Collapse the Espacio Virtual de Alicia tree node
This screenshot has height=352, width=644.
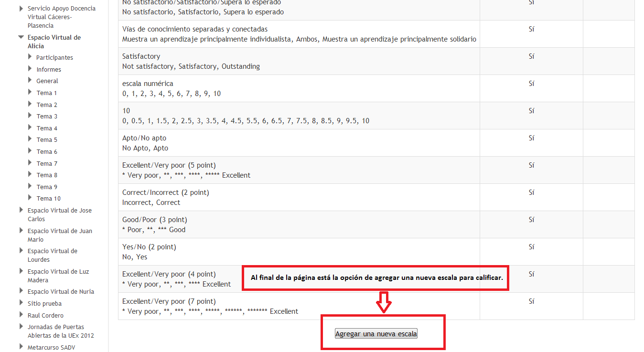point(21,37)
